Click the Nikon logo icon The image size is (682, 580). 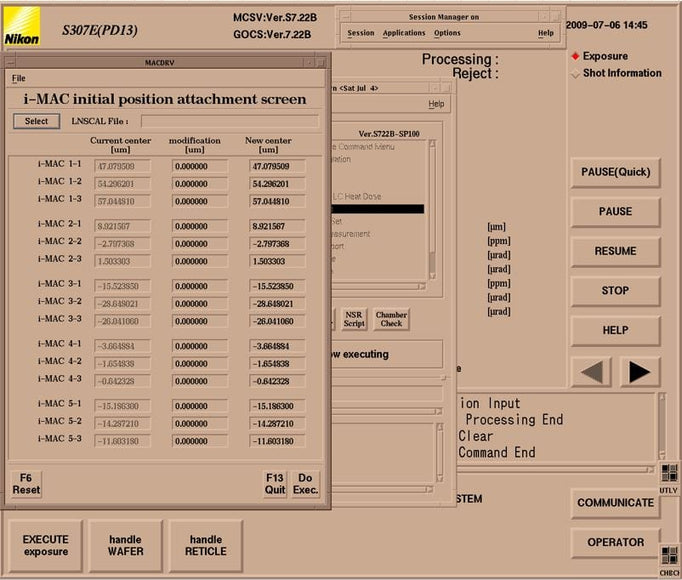(22, 26)
